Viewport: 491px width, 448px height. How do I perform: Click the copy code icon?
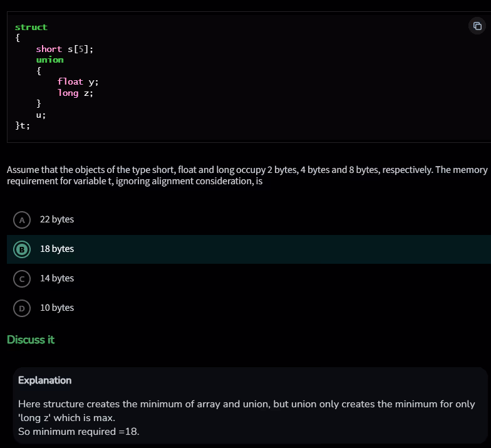pos(477,26)
